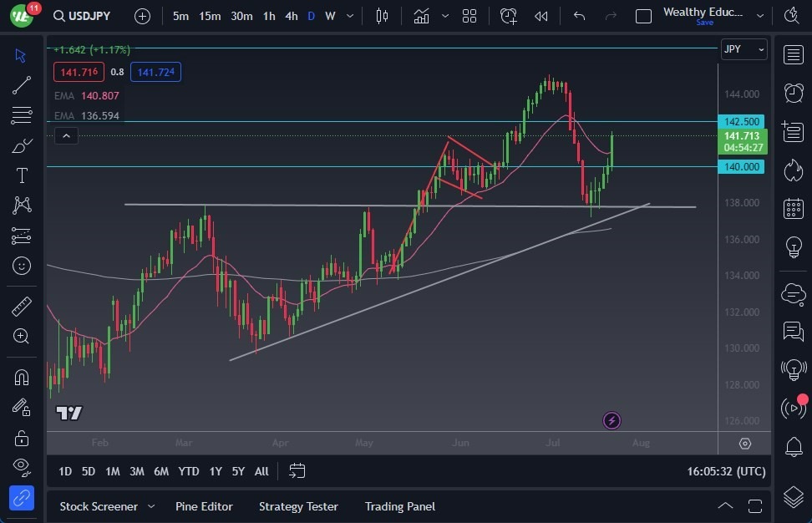The width and height of the screenshot is (812, 523).
Task: Lock all drawings with the padlock
Action: [x=22, y=437]
